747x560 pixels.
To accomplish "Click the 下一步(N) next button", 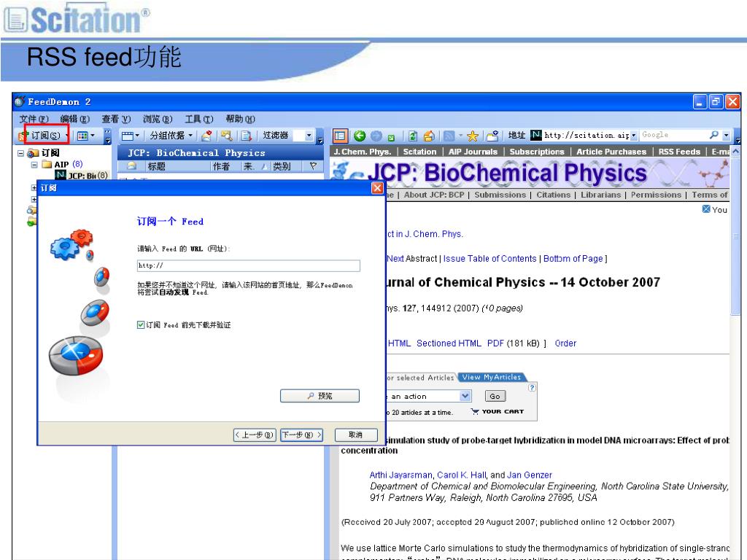I will pos(301,435).
